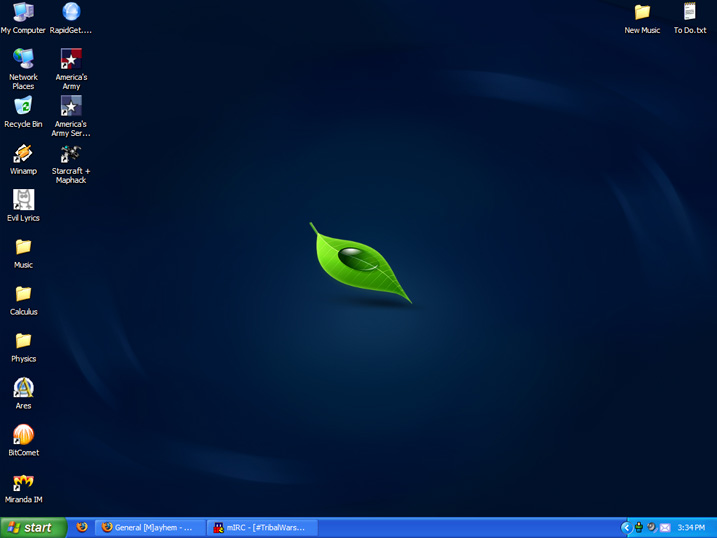Switch to General [M]ayhem Firefox window

point(150,527)
